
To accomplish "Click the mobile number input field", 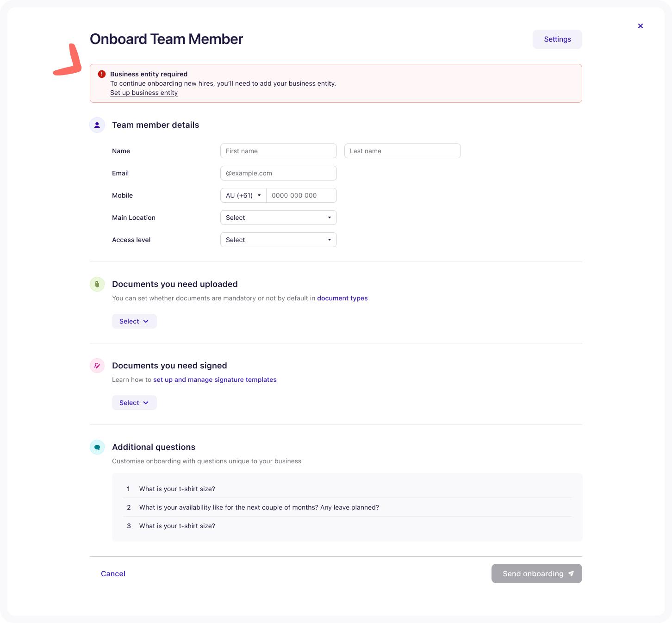I will [301, 195].
